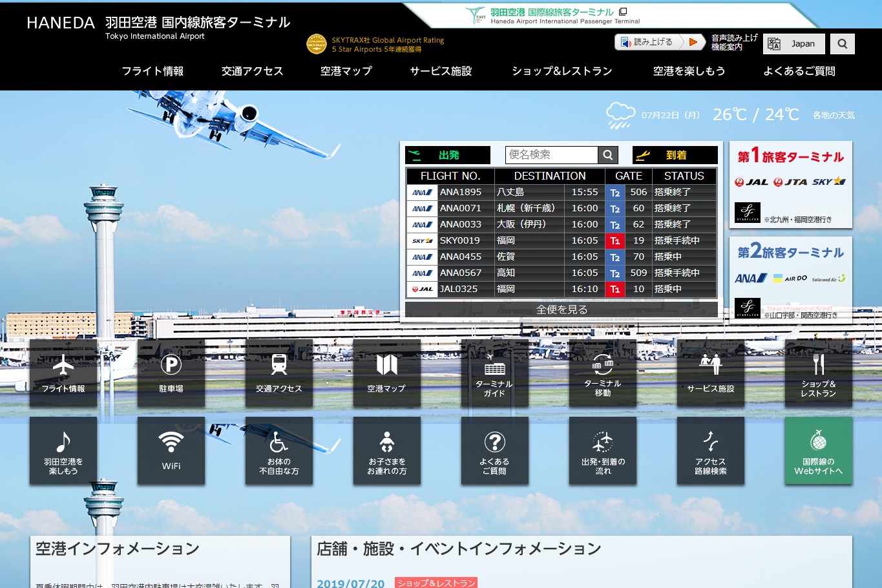Click the weather cloud rain icon
The image size is (882, 588).
(620, 115)
